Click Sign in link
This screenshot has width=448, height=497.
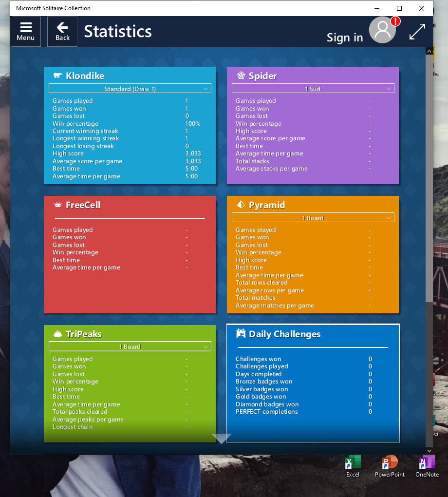tap(345, 38)
